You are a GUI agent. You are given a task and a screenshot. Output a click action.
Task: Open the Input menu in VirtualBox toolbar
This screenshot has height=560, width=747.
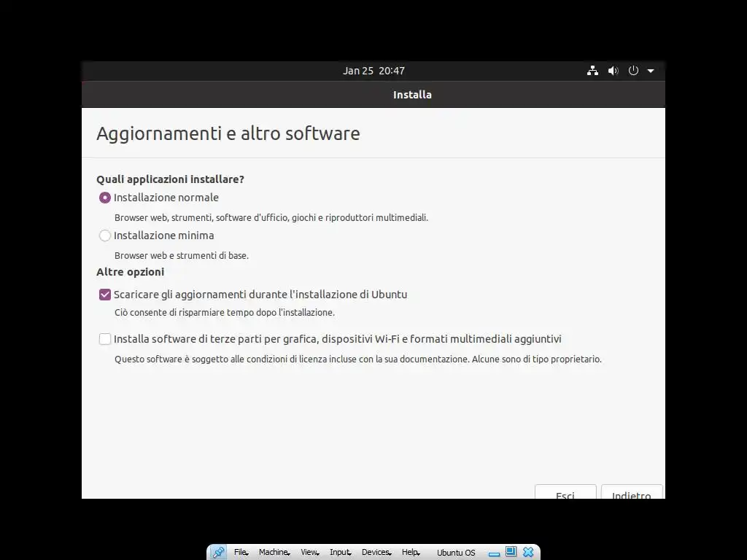point(341,553)
